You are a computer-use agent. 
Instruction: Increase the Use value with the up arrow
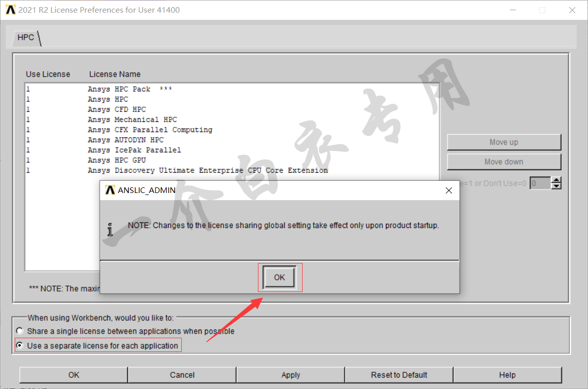pos(557,180)
